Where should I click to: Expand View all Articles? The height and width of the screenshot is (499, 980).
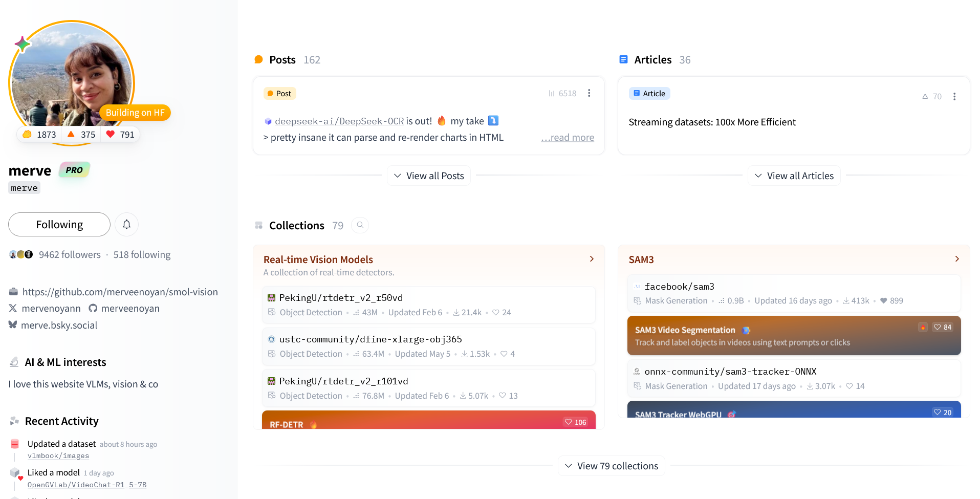(794, 176)
